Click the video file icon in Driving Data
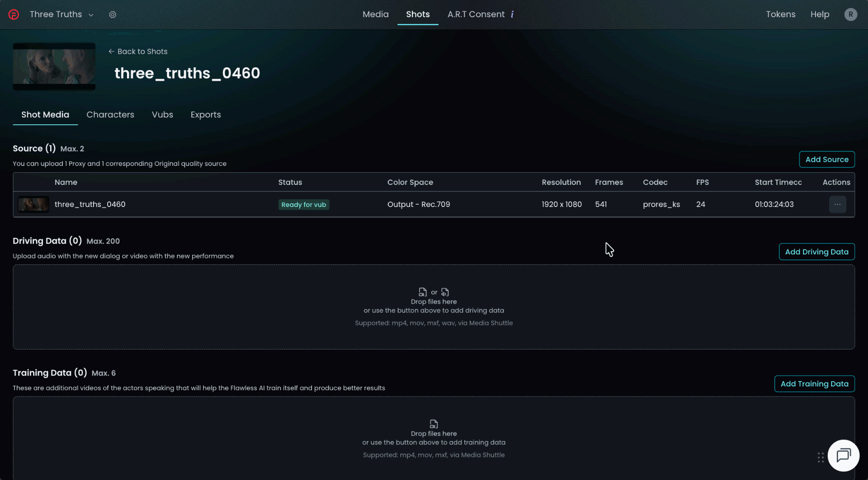 (423, 292)
